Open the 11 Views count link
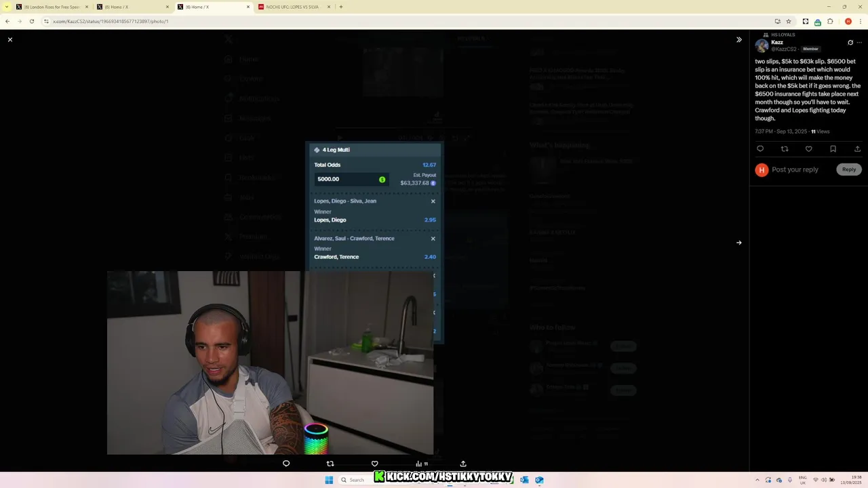 point(821,131)
